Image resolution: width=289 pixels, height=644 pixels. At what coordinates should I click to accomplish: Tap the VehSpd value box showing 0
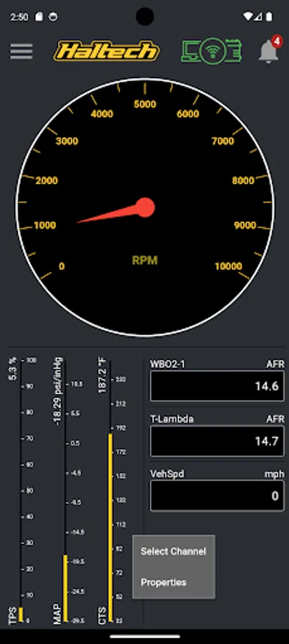217,496
